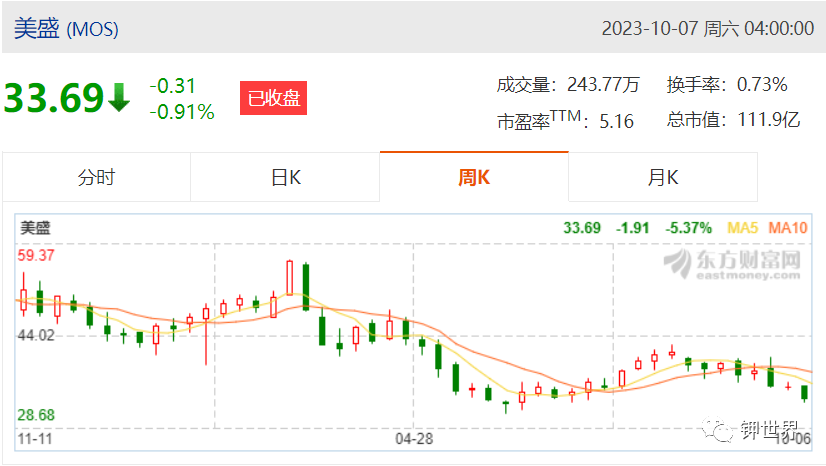Switch to the 分时 chart tab
The width and height of the screenshot is (826, 466).
click(x=96, y=177)
